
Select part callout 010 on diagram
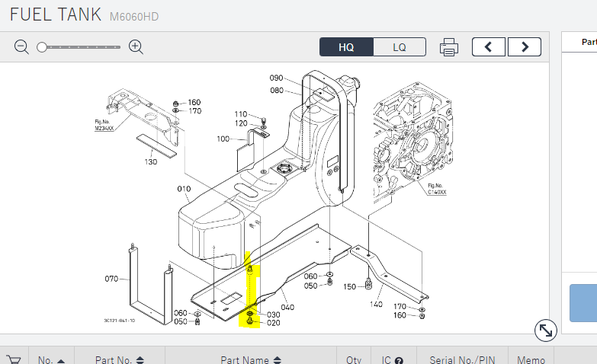click(184, 189)
